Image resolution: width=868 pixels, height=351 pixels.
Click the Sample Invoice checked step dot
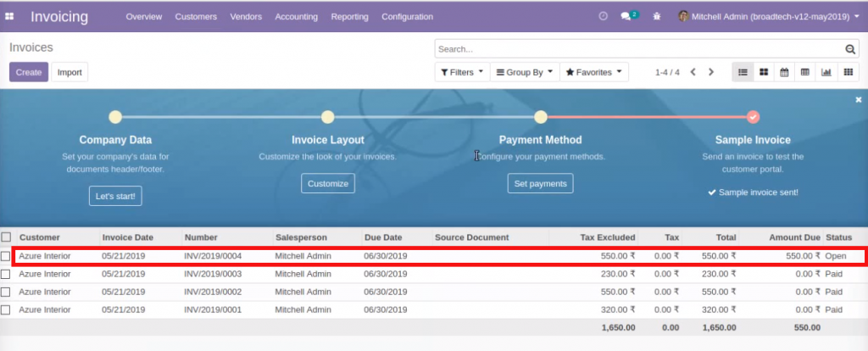click(753, 117)
